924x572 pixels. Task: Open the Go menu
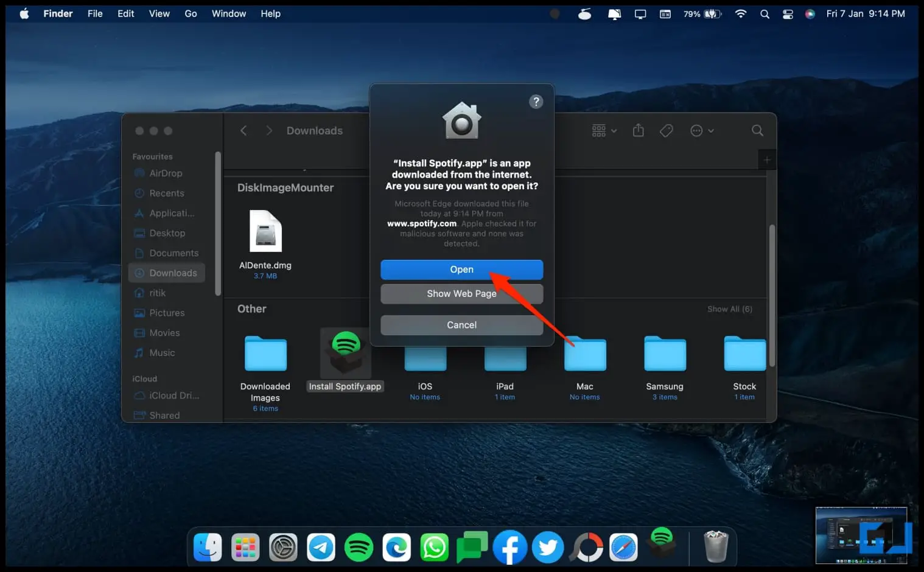[191, 13]
